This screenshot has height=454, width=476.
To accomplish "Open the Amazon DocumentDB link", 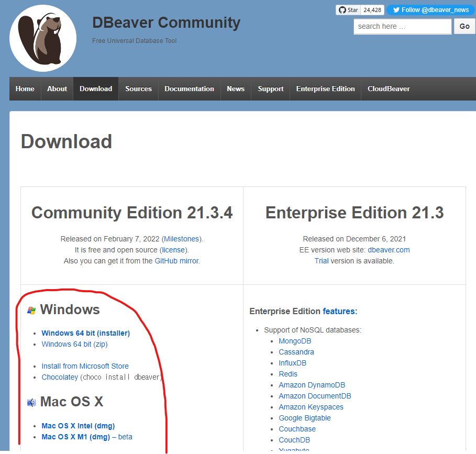I will [315, 396].
